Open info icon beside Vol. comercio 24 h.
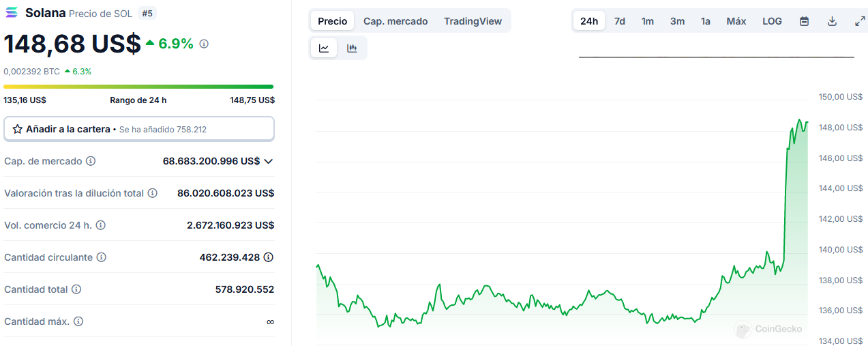The height and width of the screenshot is (346, 868). pos(101,225)
